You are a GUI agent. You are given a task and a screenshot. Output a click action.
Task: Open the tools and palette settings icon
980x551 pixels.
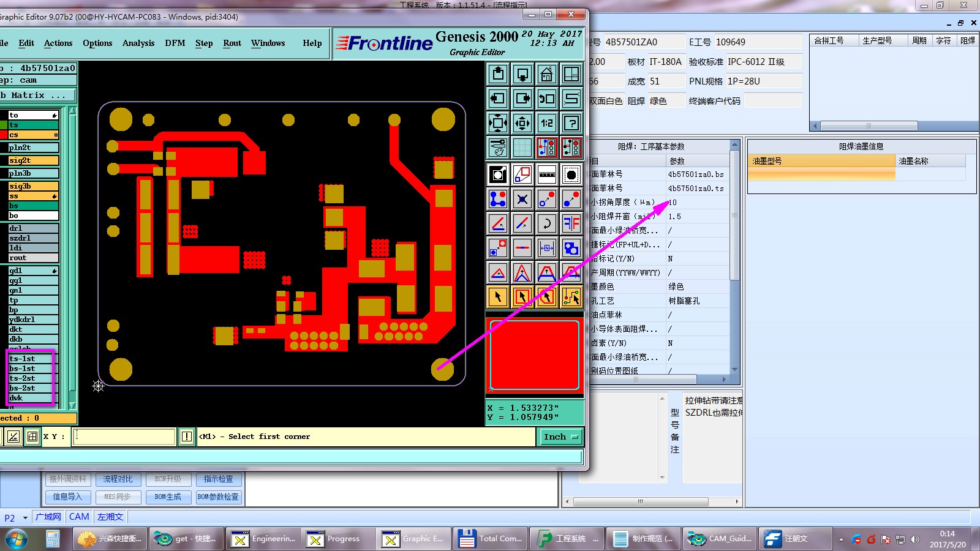498,147
